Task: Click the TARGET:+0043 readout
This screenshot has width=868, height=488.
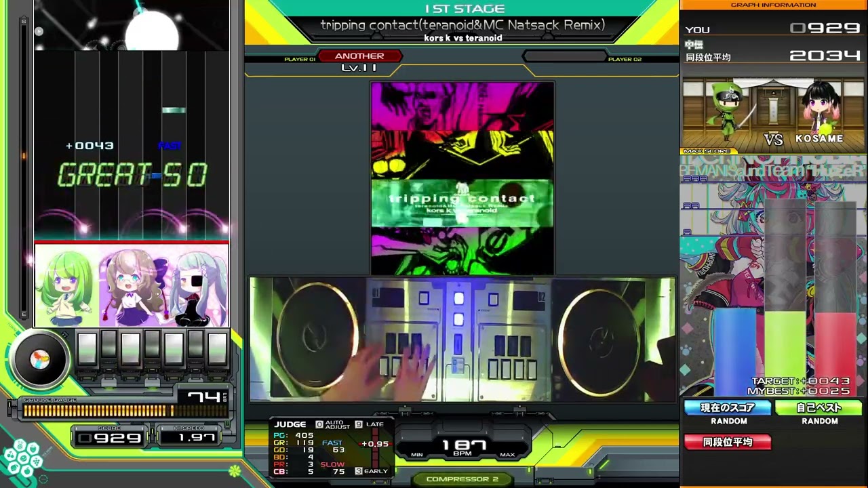Action: pos(800,382)
